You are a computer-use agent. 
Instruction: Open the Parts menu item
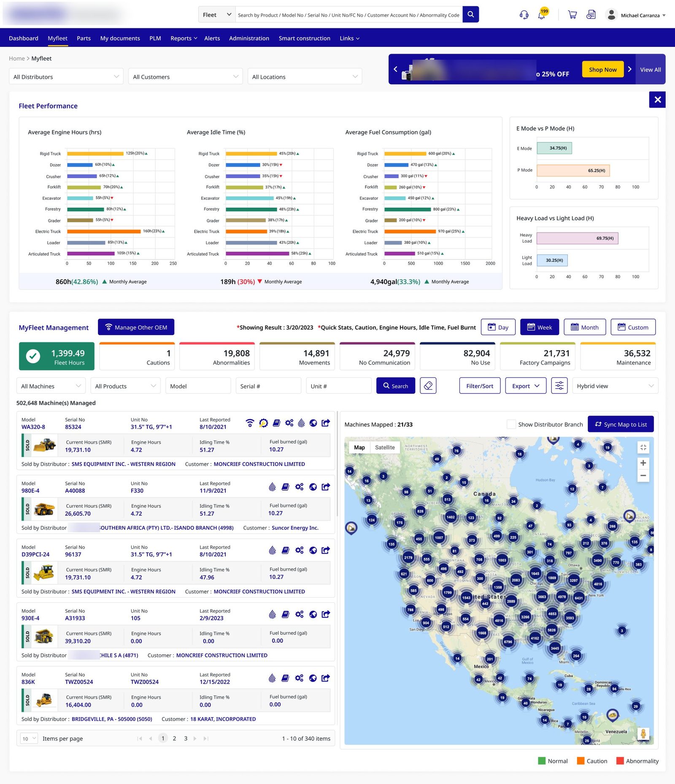click(84, 38)
